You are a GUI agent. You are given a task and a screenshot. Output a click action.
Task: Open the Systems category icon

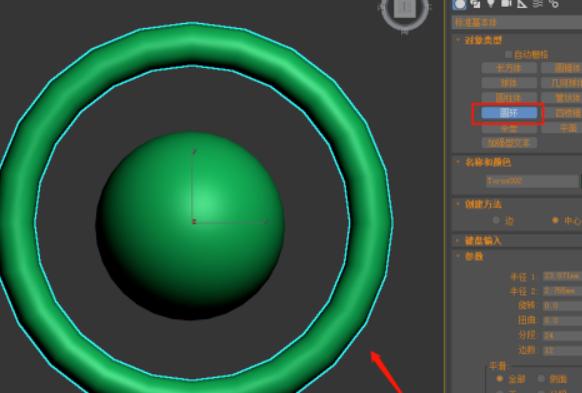click(554, 4)
